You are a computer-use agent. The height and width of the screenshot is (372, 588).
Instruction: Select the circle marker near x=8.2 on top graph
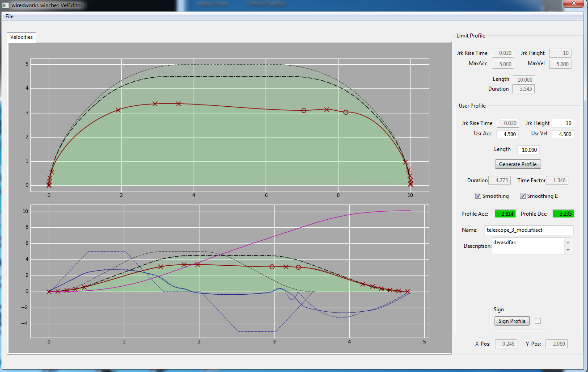click(346, 112)
